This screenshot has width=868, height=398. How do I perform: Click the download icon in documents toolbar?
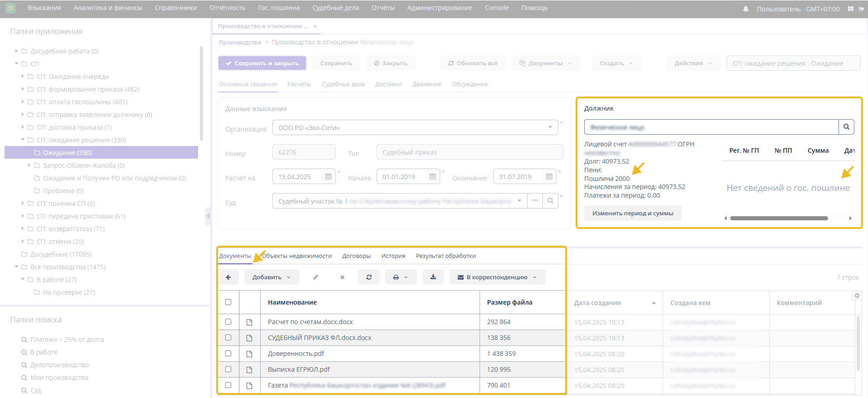[433, 277]
